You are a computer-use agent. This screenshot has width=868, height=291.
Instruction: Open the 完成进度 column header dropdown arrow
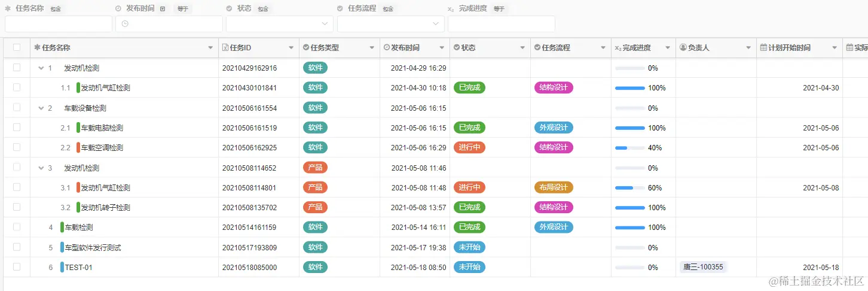click(x=668, y=48)
